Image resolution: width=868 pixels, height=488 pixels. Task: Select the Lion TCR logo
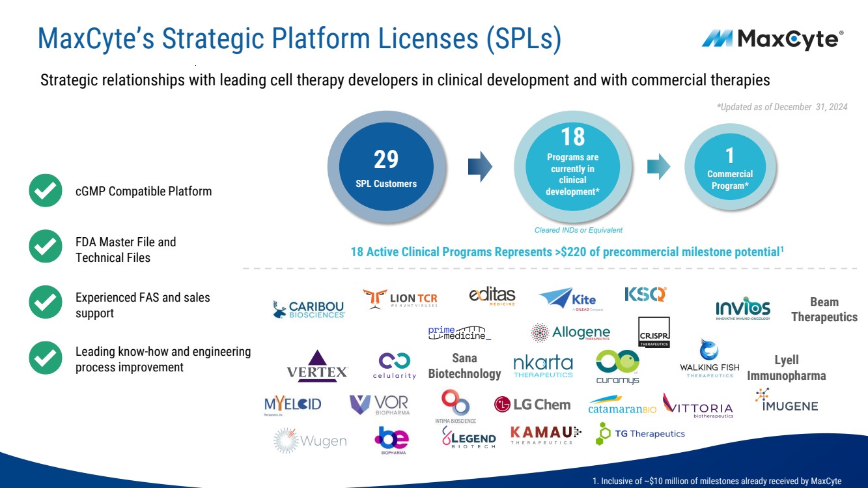400,299
